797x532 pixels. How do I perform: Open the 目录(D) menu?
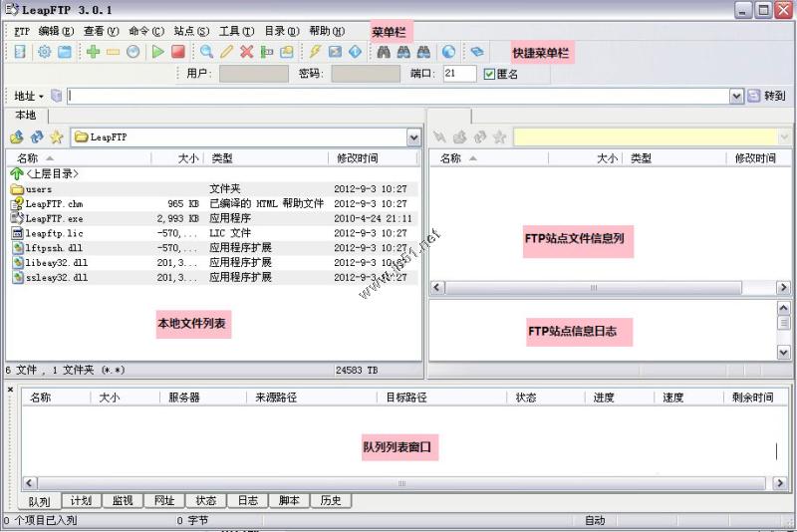pyautogui.click(x=282, y=32)
